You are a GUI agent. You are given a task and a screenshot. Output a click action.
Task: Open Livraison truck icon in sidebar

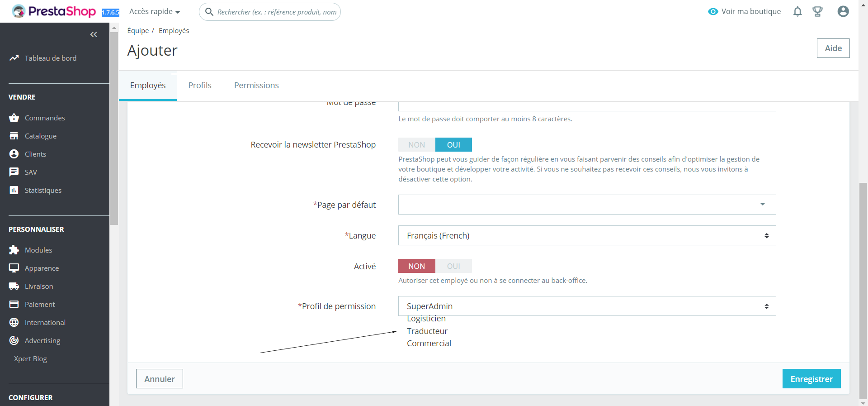(x=14, y=286)
